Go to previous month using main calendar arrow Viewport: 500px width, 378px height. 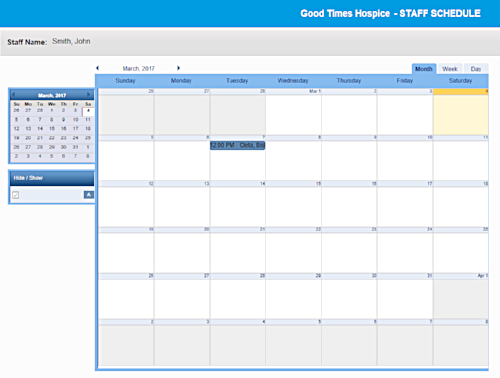(97, 68)
